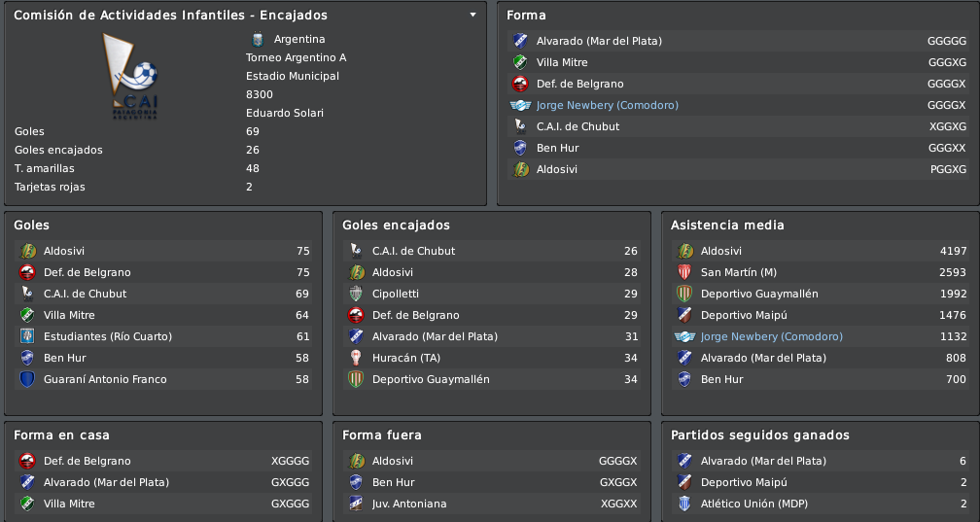The image size is (980, 522).
Task: Select the Deportivo Maipú row in Partidos seguidos ganados
Action: pyautogui.click(x=821, y=482)
